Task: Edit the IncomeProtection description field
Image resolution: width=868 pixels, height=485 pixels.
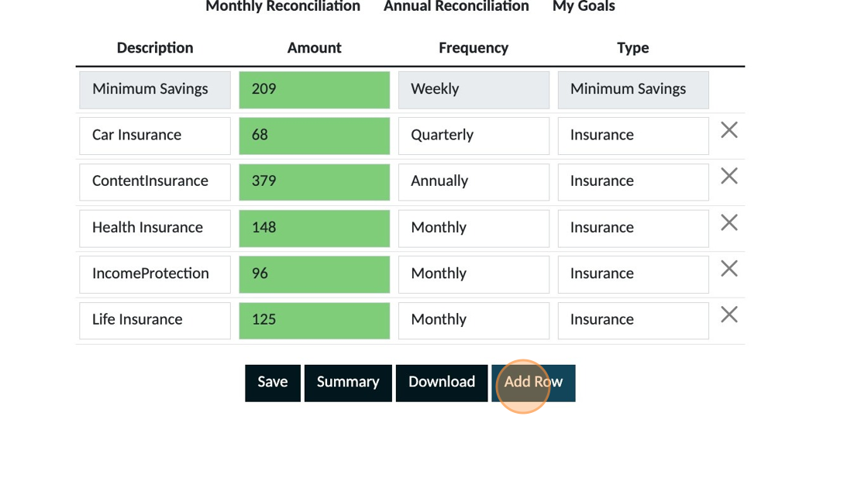Action: 155,274
